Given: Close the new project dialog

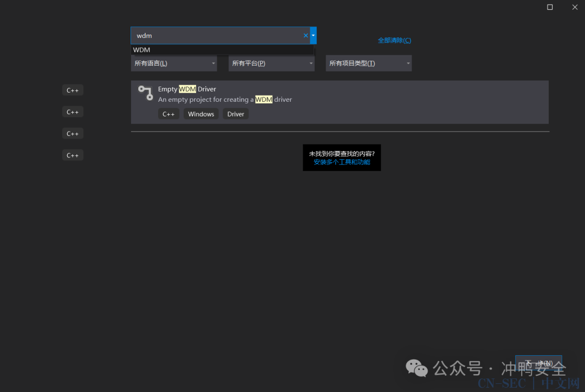Looking at the screenshot, I should [575, 7].
